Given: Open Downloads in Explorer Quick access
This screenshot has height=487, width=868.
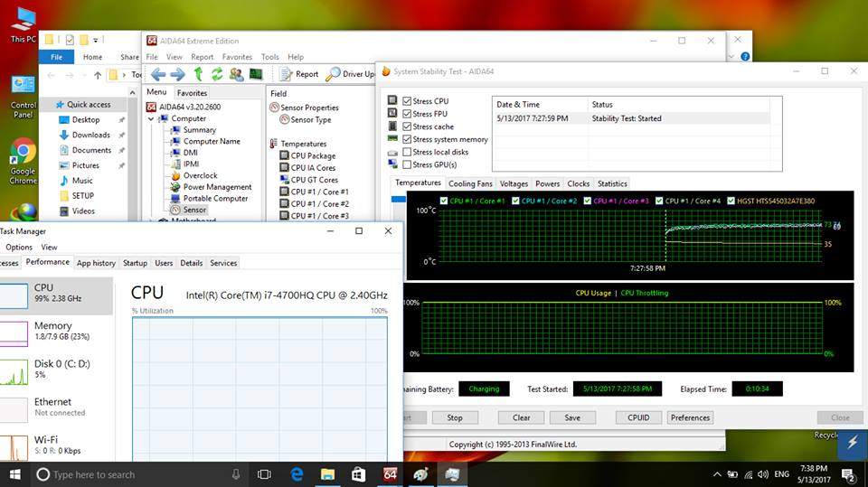Looking at the screenshot, I should [85, 135].
